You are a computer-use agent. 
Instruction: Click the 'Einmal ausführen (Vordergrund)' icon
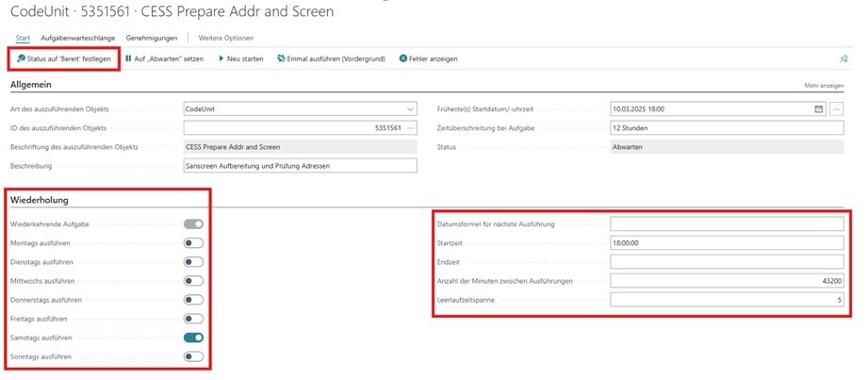(281, 58)
